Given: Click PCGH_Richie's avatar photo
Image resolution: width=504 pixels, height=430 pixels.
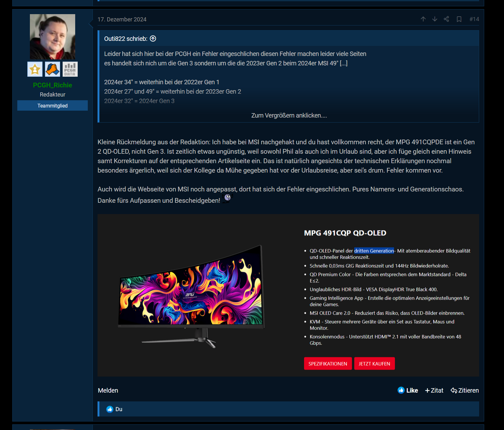Looking at the screenshot, I should (x=52, y=36).
